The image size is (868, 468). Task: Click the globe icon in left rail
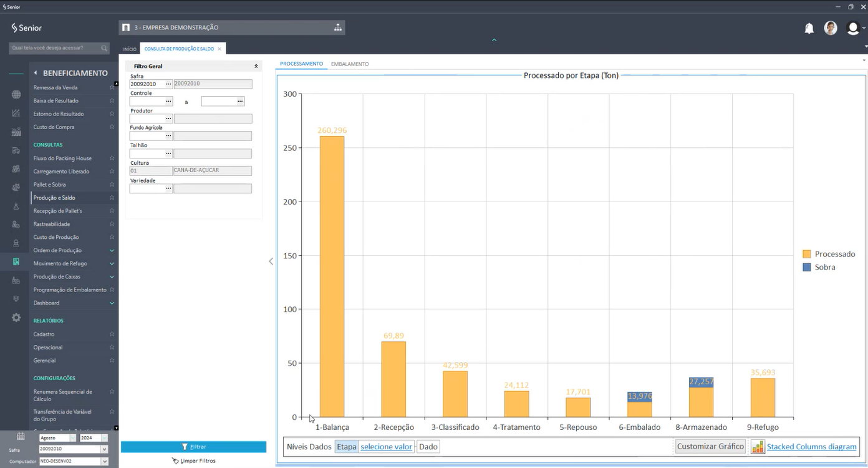pos(16,95)
